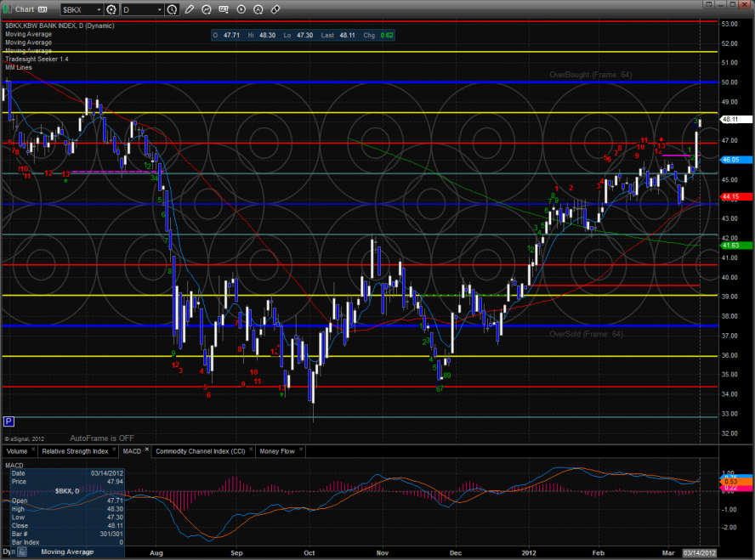Click the blue P marker on chart
Viewport: 755px width, 560px height.
[x=9, y=421]
